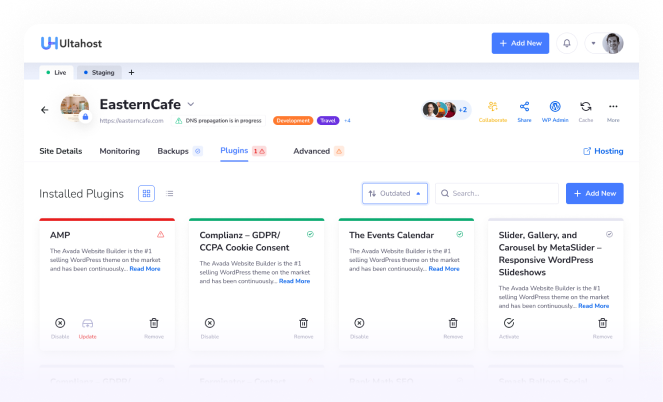Expand the EasternCafe site chevron
The width and height of the screenshot is (663, 402).
click(x=191, y=104)
